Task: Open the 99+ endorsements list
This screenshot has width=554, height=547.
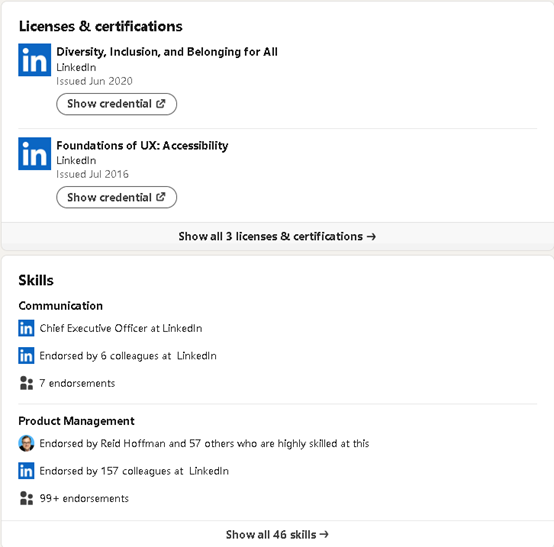Action: click(84, 499)
